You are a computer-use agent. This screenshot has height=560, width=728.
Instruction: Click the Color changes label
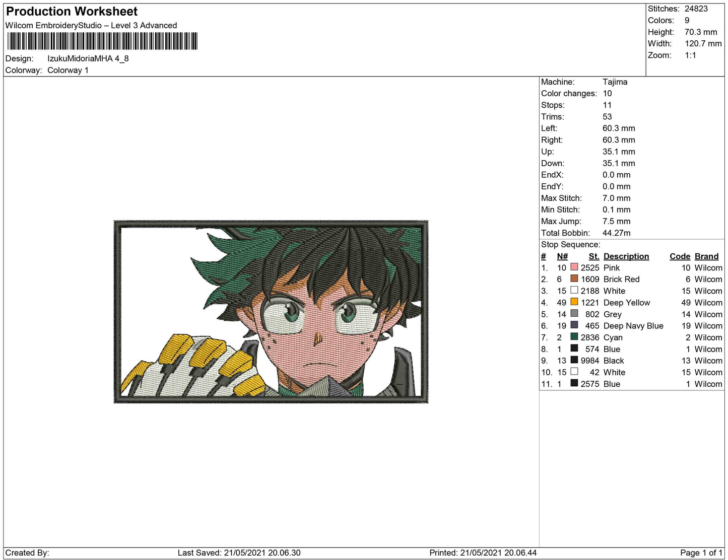[x=569, y=93]
